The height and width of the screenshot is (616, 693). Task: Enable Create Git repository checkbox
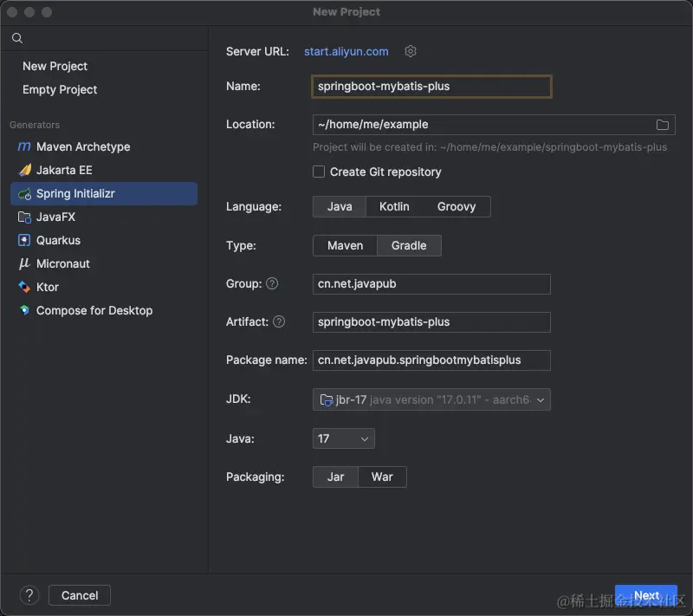pos(319,172)
